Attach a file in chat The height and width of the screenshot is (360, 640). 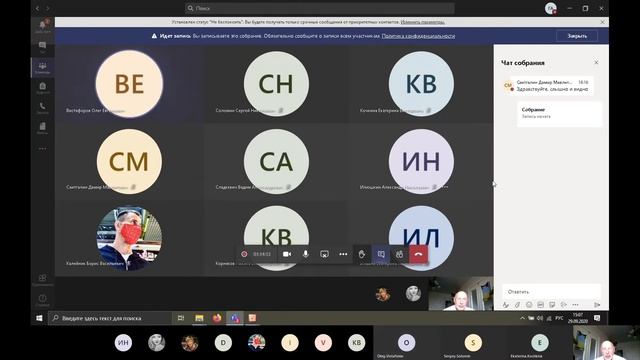pos(517,305)
